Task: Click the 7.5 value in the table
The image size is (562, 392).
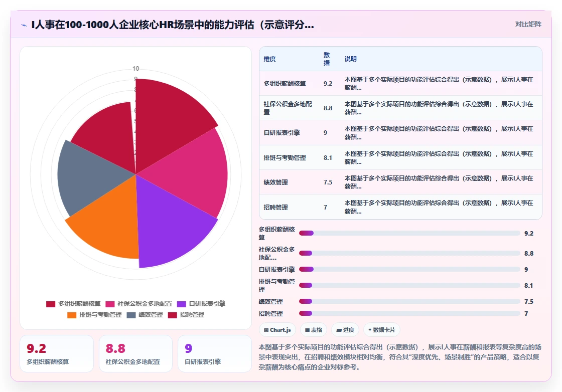Action: click(328, 182)
